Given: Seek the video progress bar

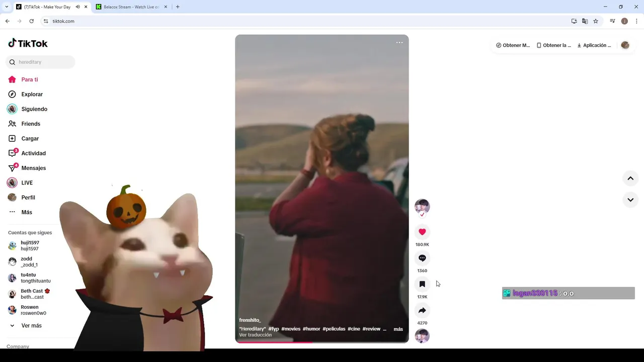Looking at the screenshot, I should pos(322,342).
